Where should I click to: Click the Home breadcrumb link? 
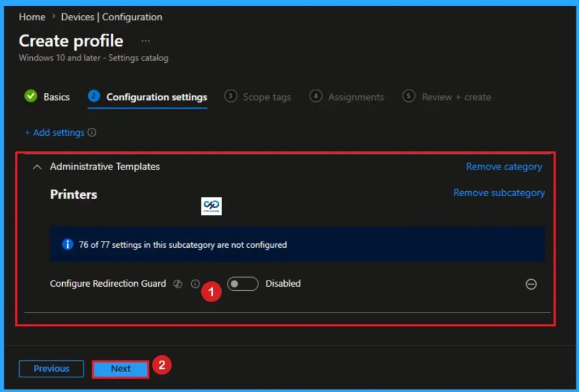[32, 17]
